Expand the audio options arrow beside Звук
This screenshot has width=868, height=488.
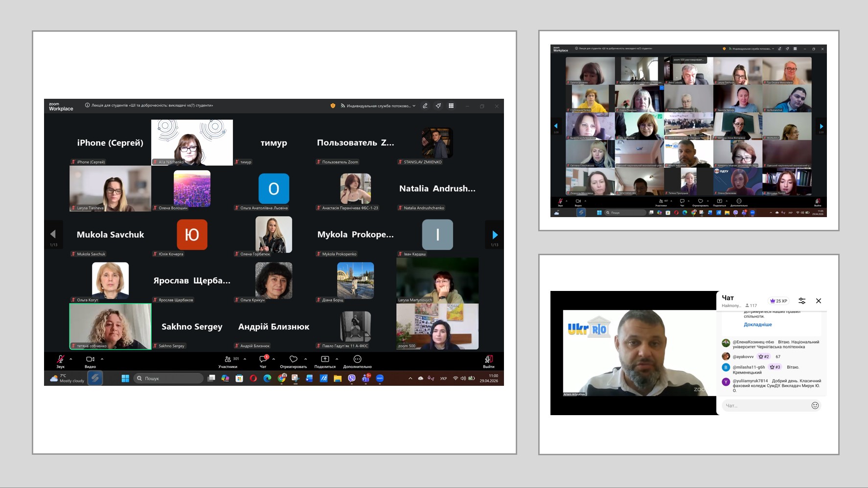coord(71,359)
